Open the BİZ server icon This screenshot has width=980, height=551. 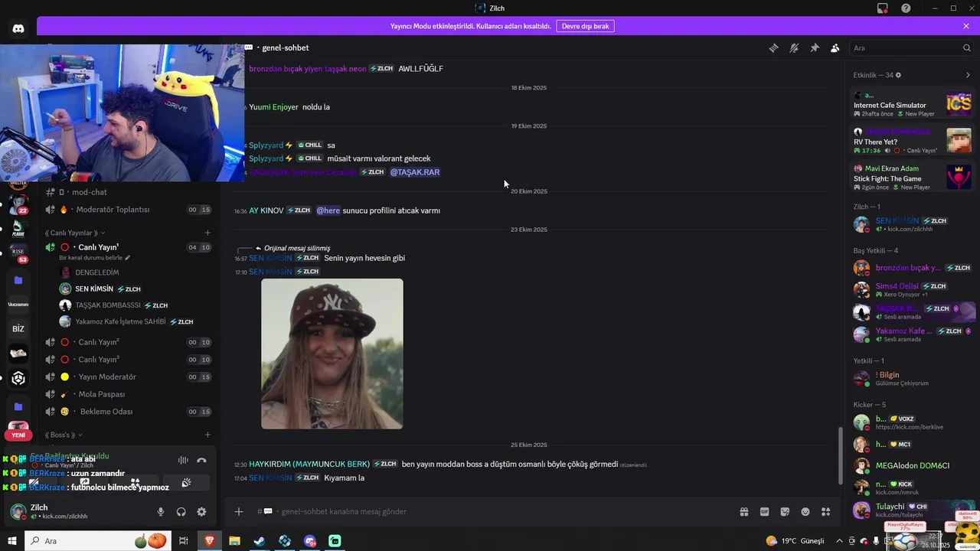pyautogui.click(x=18, y=328)
